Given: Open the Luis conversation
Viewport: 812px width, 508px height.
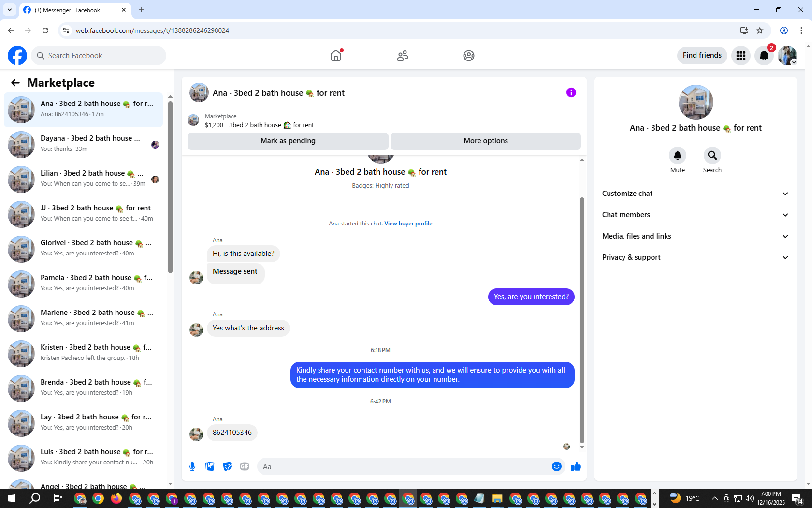Looking at the screenshot, I should (83, 458).
